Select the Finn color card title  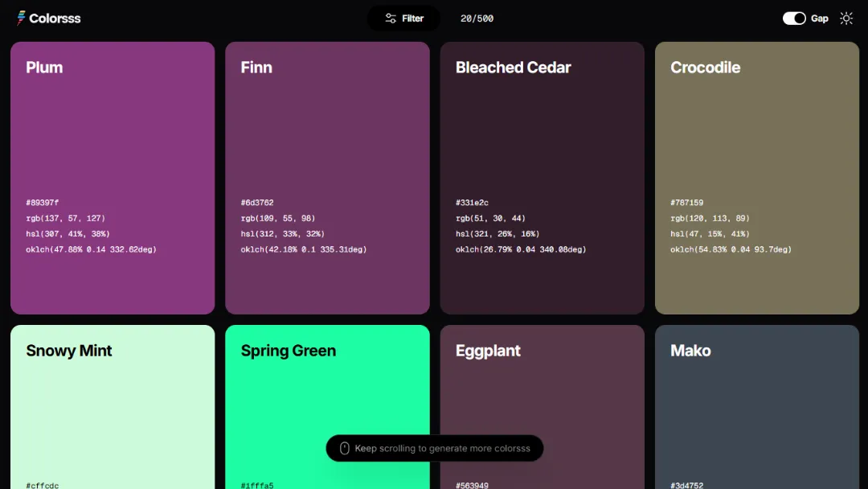tap(256, 68)
